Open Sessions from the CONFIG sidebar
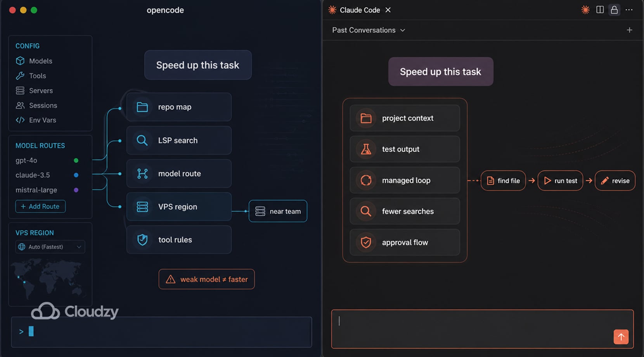 (20, 105)
